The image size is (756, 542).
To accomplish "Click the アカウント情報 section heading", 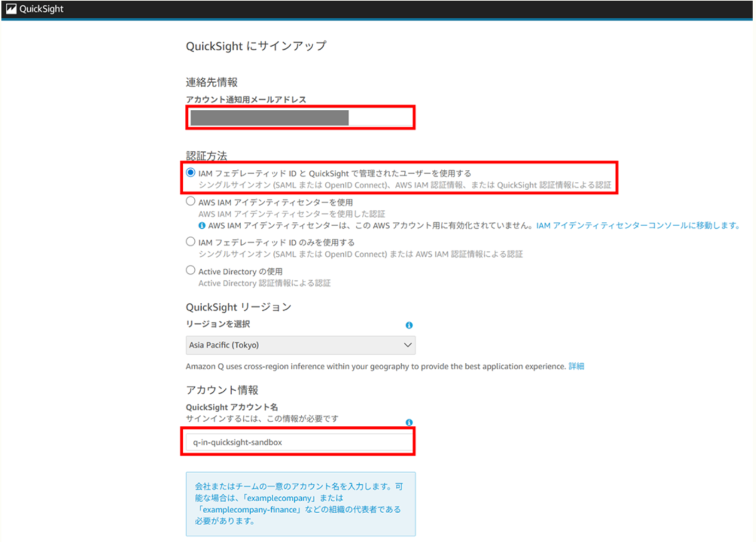I will 222,390.
